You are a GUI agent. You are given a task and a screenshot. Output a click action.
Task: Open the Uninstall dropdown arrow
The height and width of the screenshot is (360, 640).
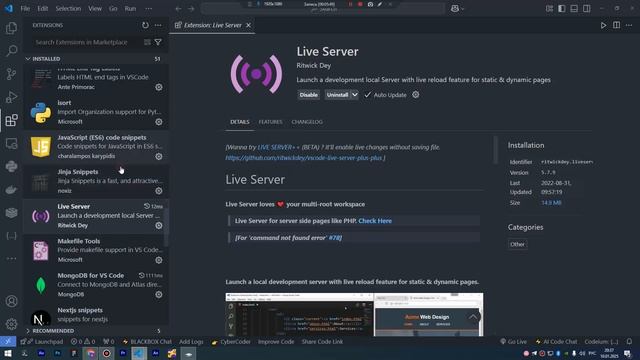pos(355,95)
